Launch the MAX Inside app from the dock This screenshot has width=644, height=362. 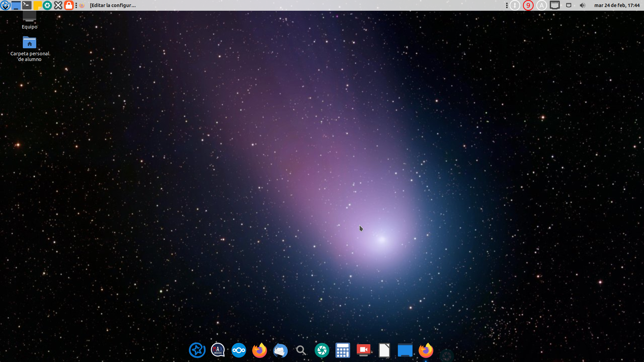tap(218, 350)
